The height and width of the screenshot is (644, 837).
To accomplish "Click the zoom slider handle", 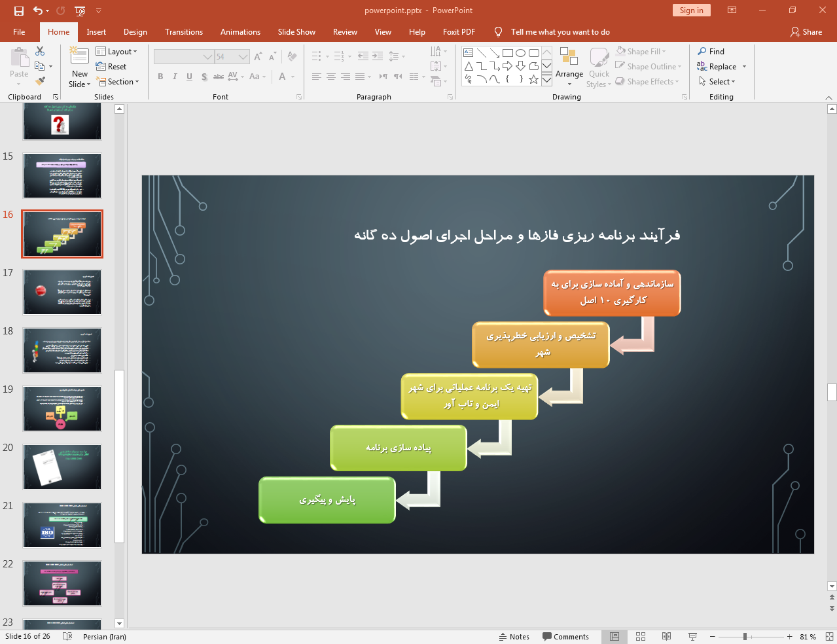I will pos(745,637).
